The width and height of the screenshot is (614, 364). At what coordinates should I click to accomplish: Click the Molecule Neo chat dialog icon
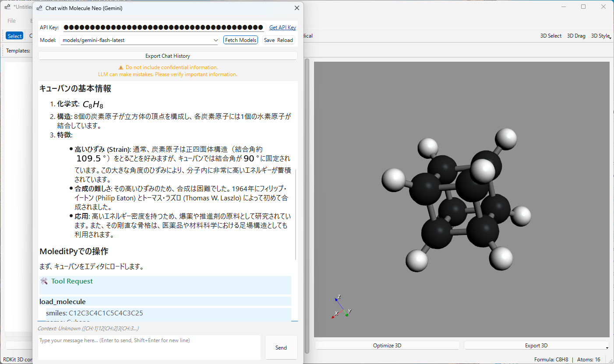tap(39, 8)
